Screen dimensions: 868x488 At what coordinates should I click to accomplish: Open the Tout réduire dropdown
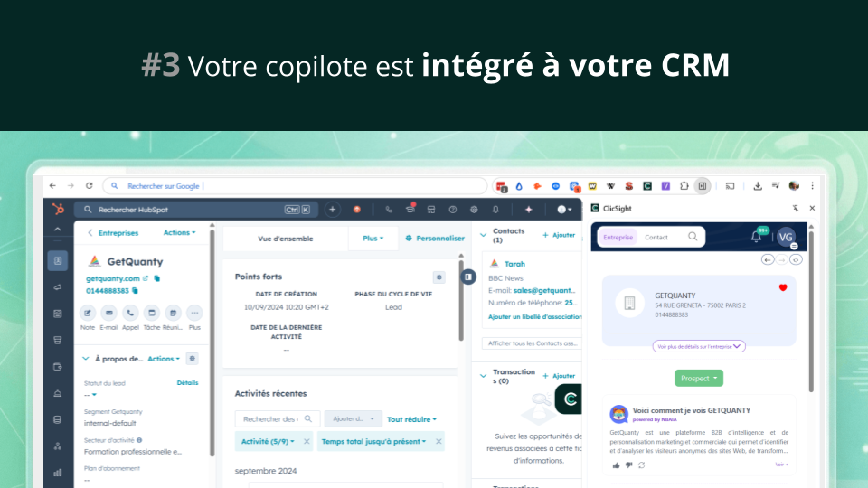[411, 419]
